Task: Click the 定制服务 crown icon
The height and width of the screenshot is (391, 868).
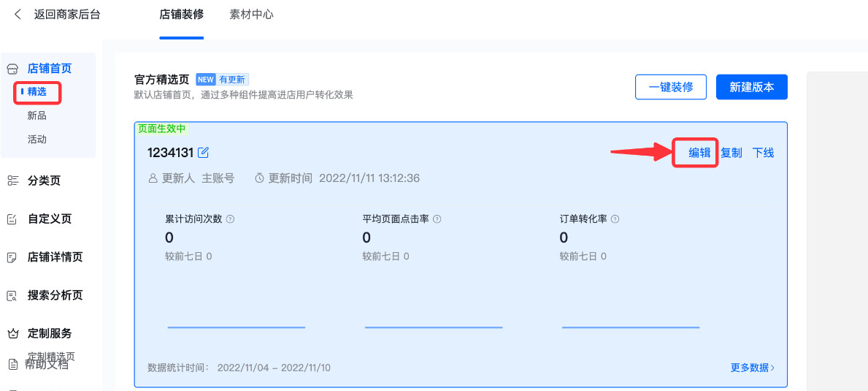Action: tap(12, 334)
